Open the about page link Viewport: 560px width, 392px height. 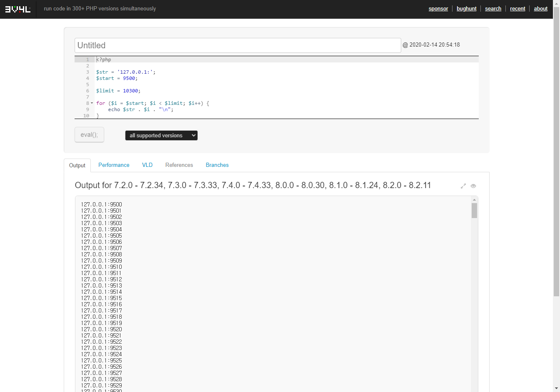tap(540, 9)
